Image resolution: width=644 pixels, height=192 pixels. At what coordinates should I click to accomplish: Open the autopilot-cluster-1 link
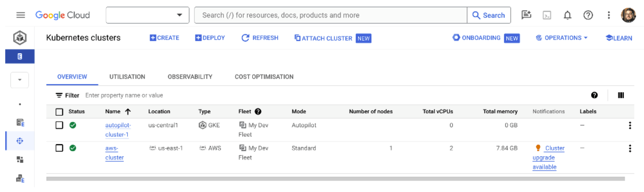click(118, 130)
